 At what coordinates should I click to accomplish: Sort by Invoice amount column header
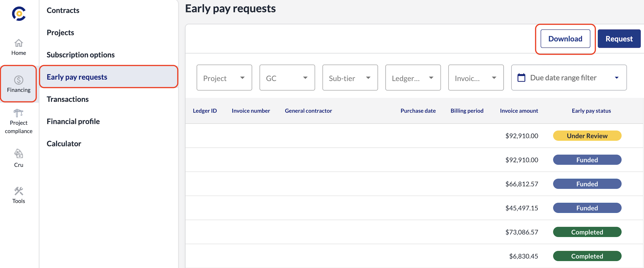(519, 111)
